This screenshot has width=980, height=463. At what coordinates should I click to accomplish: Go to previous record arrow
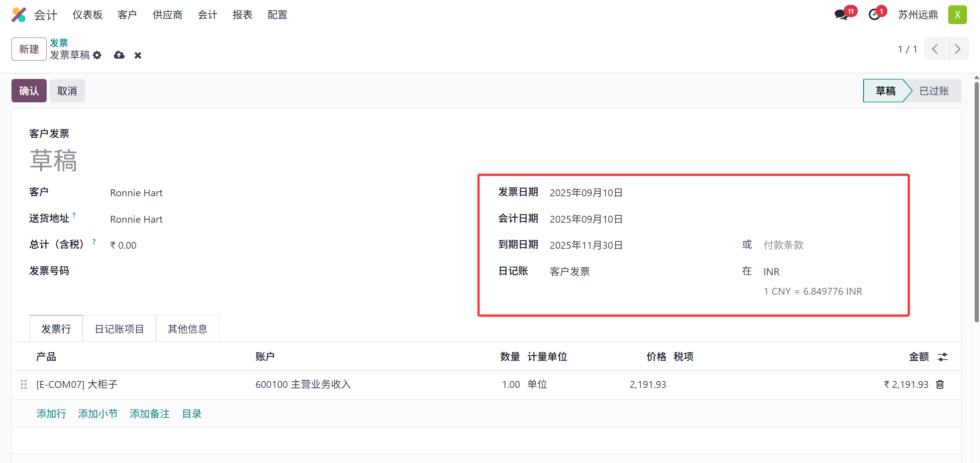[x=935, y=49]
